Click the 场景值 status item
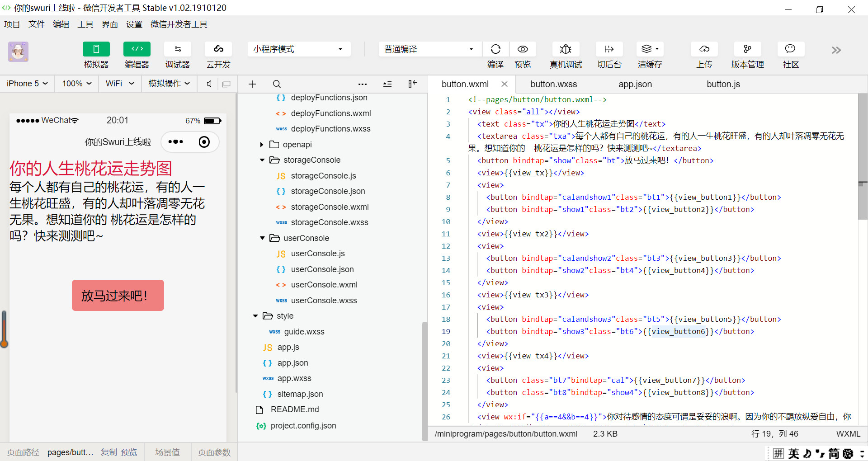This screenshot has width=868, height=461. click(167, 452)
